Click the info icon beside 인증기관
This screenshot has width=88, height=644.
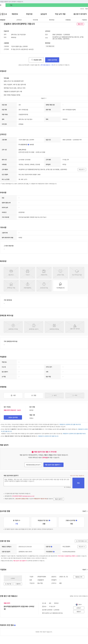pos(51,547)
